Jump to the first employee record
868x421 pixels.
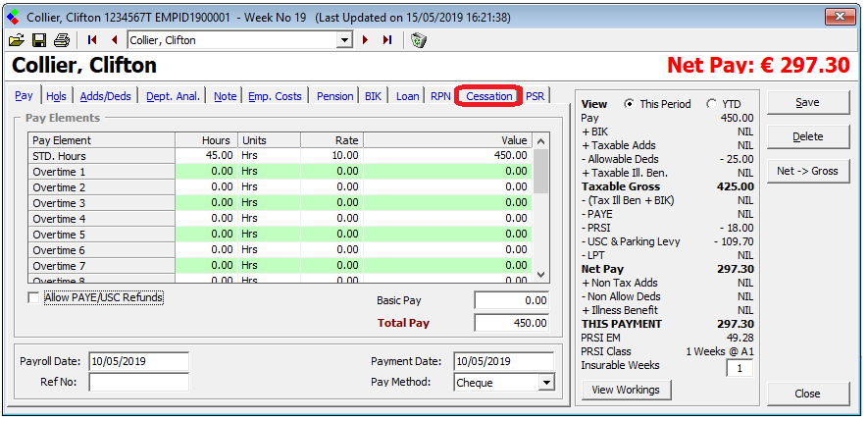coord(92,40)
